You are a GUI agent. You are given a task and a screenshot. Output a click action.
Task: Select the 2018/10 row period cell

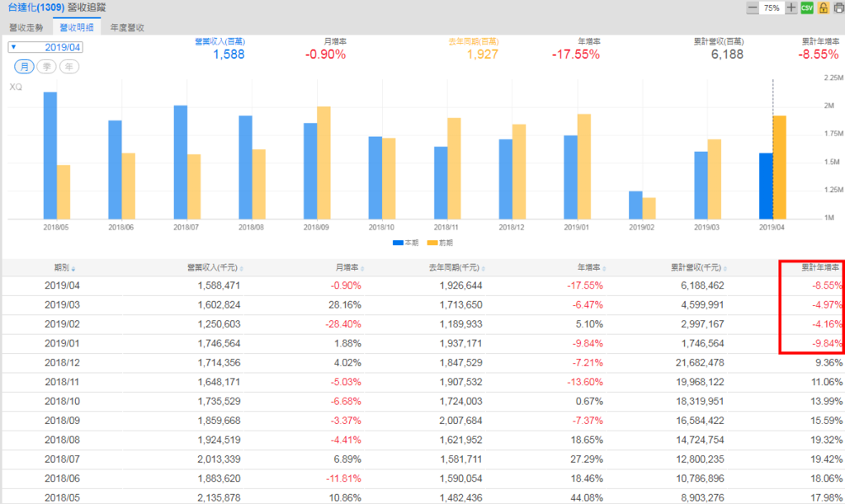(62, 402)
